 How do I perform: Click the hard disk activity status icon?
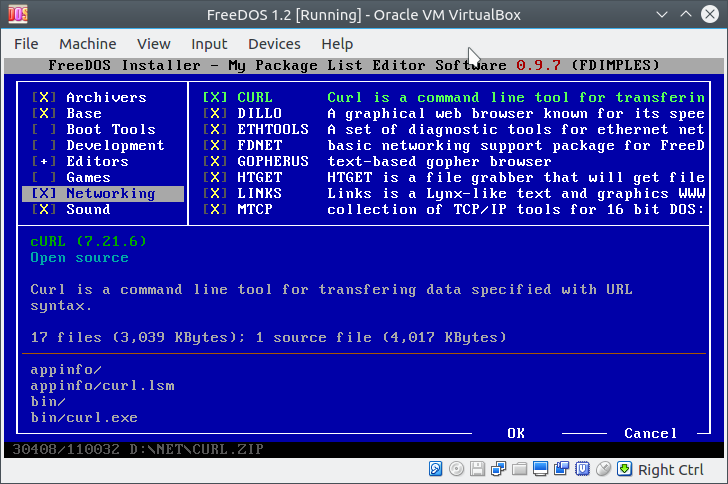[x=436, y=469]
